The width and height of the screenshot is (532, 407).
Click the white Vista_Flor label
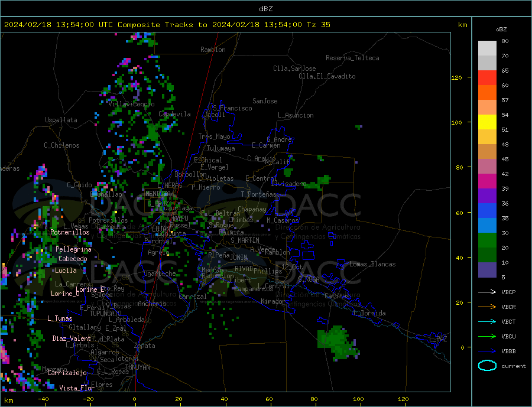[x=77, y=388]
